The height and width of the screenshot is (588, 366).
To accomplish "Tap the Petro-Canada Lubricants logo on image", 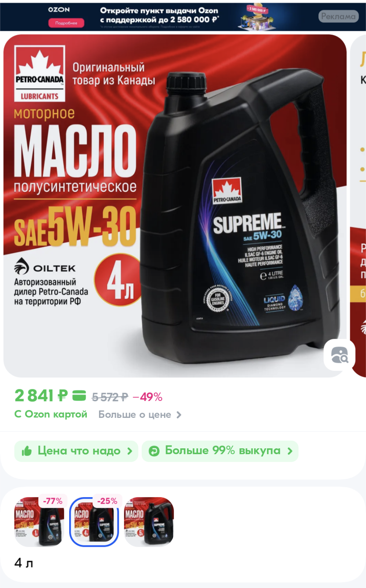I will [x=40, y=73].
